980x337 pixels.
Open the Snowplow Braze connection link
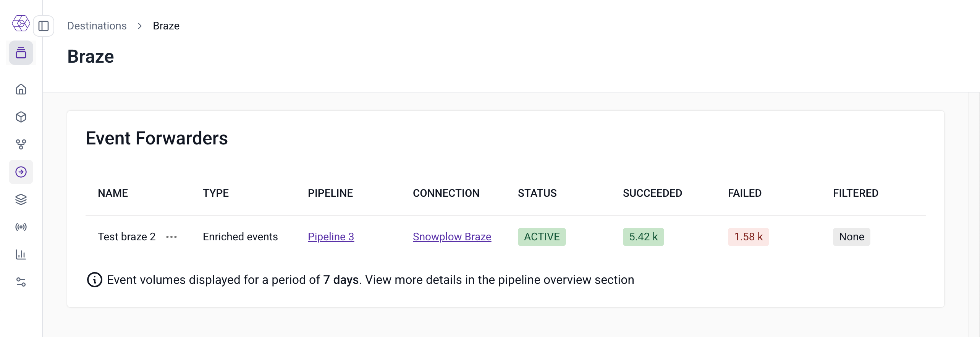tap(452, 237)
